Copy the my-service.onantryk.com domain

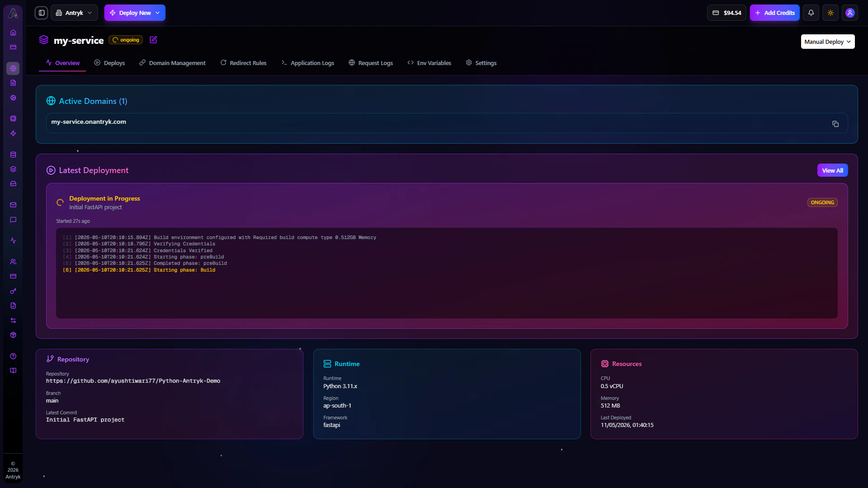click(x=835, y=124)
